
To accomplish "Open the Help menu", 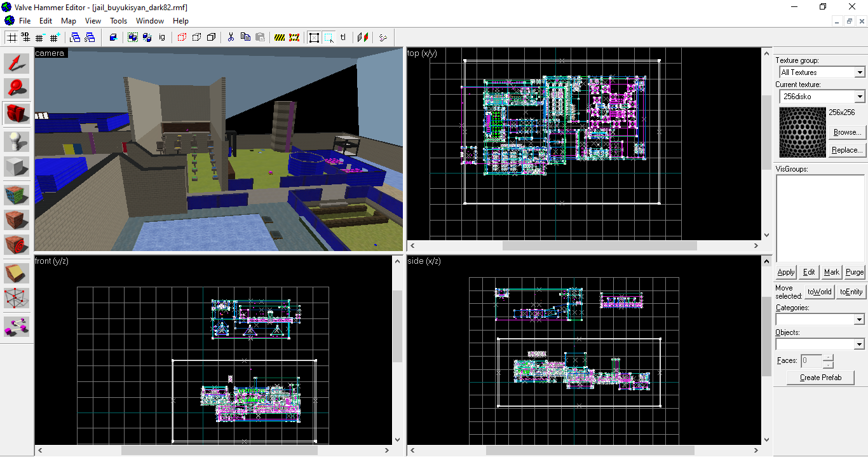I will click(180, 21).
